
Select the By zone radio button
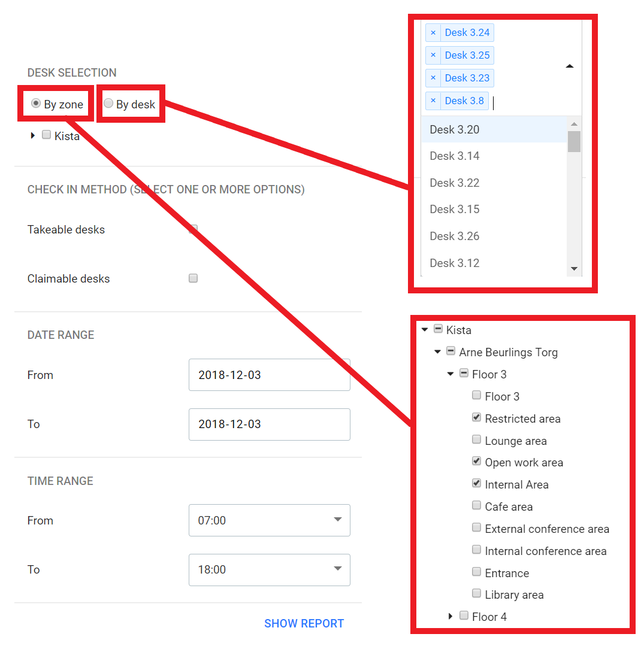point(36,103)
